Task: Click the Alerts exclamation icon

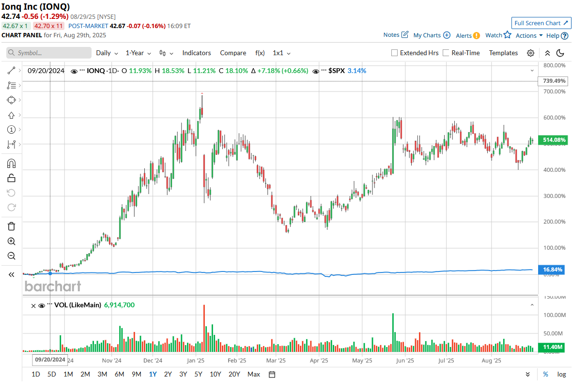Action: click(477, 35)
